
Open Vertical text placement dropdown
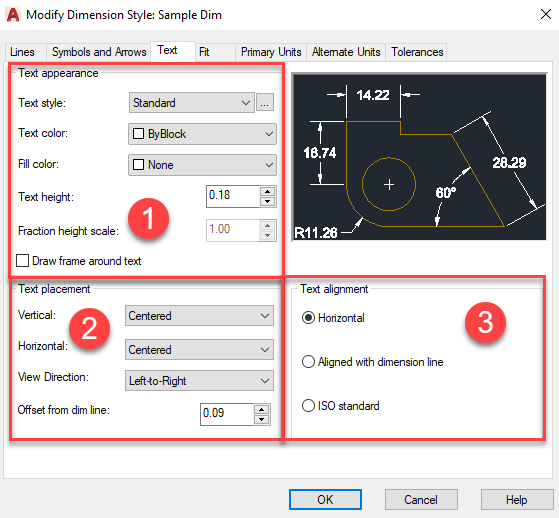point(199,316)
